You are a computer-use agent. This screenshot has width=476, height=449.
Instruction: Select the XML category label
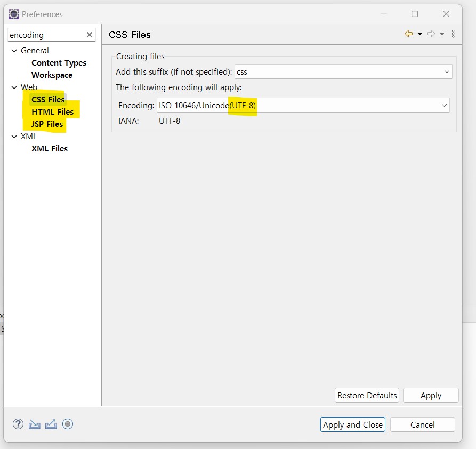pyautogui.click(x=29, y=137)
